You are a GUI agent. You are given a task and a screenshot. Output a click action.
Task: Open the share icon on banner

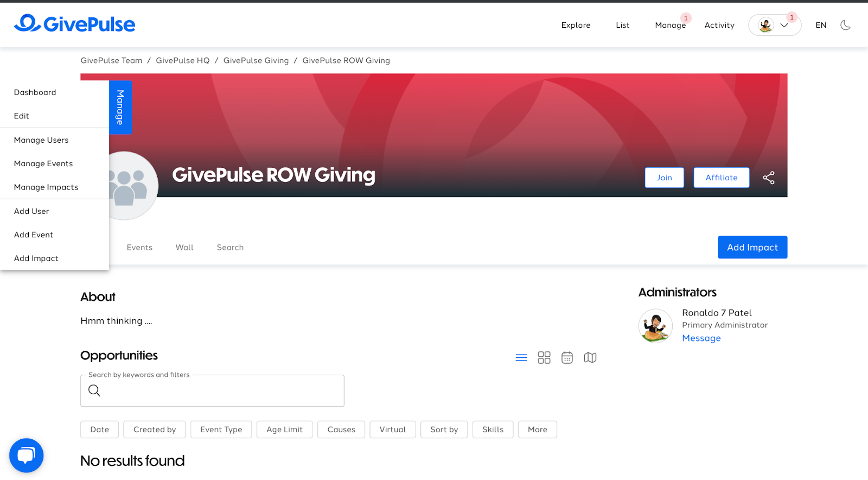click(769, 178)
